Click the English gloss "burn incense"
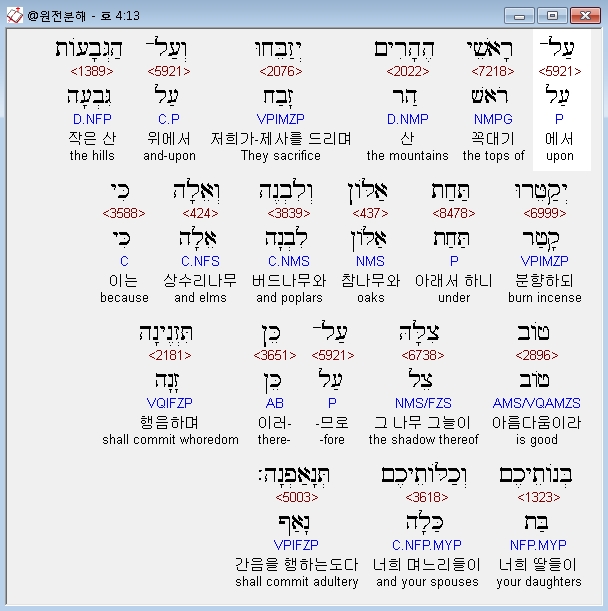This screenshot has width=608, height=611. click(545, 298)
